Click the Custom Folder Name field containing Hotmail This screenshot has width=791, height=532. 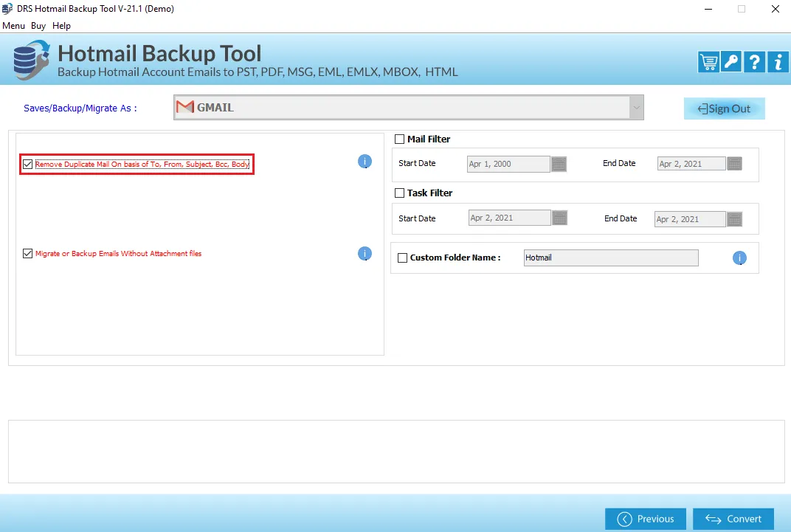(612, 258)
